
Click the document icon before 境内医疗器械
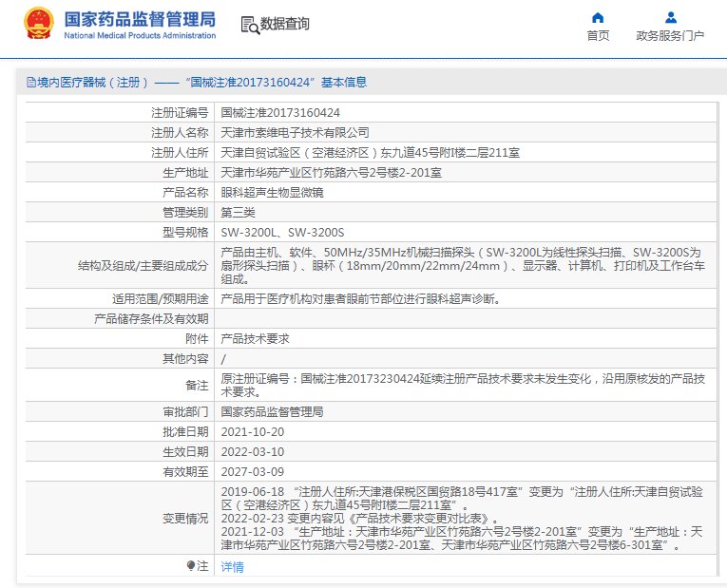[31, 83]
